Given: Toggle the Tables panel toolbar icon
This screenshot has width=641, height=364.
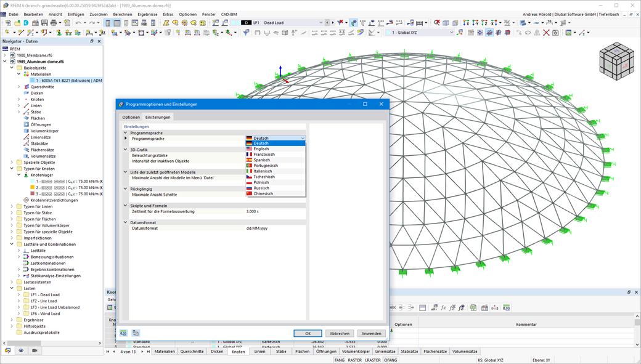Looking at the screenshot, I should [x=117, y=23].
